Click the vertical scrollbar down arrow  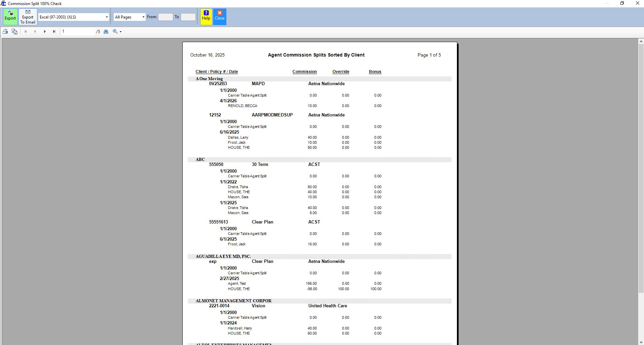(x=641, y=342)
